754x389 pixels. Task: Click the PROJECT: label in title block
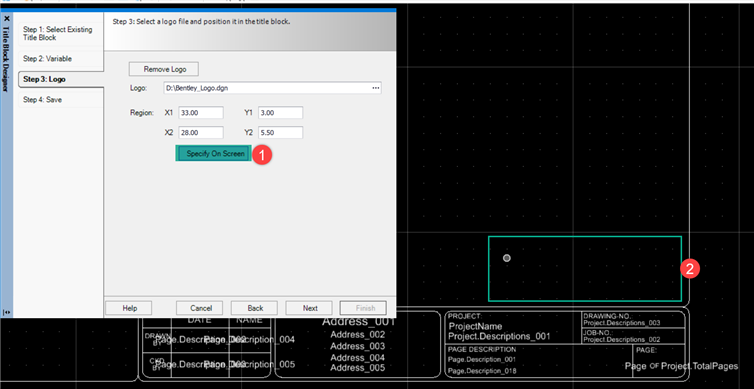point(465,316)
